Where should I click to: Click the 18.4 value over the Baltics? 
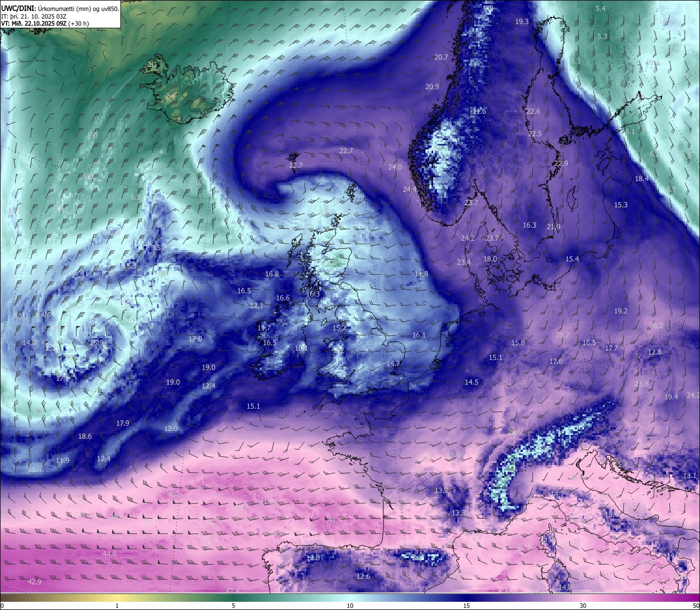641,178
